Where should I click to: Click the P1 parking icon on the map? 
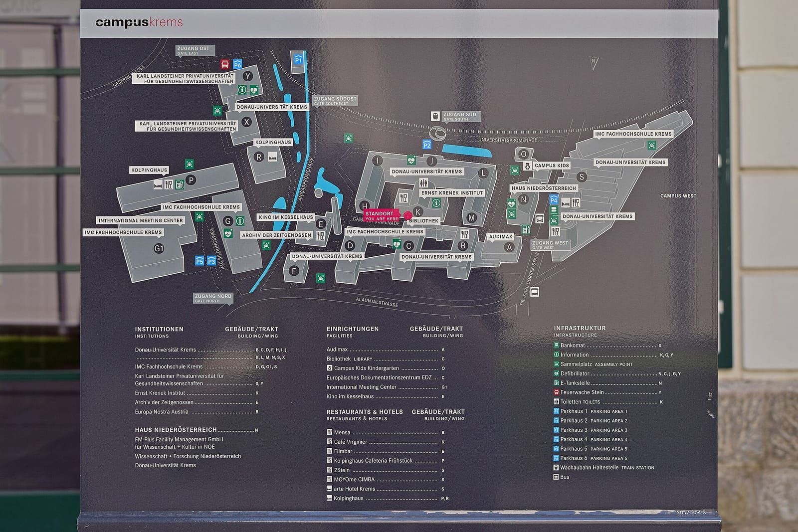(298, 60)
